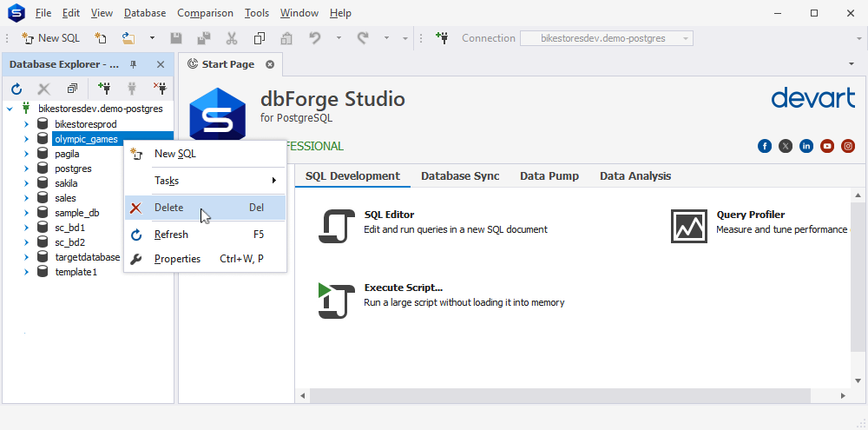
Task: Refresh the Database Explorer tree
Action: [16, 88]
